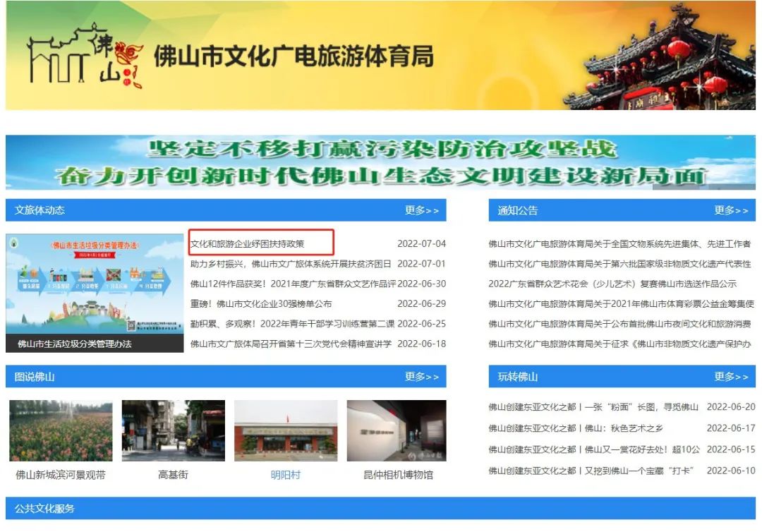Open 助力乡村振兴 news article

click(x=291, y=264)
